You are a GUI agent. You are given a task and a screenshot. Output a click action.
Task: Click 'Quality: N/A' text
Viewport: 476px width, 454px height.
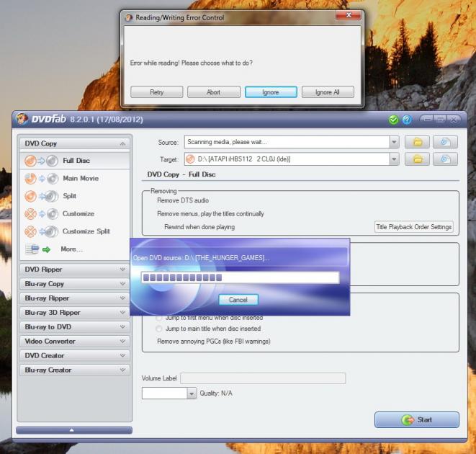(x=216, y=393)
